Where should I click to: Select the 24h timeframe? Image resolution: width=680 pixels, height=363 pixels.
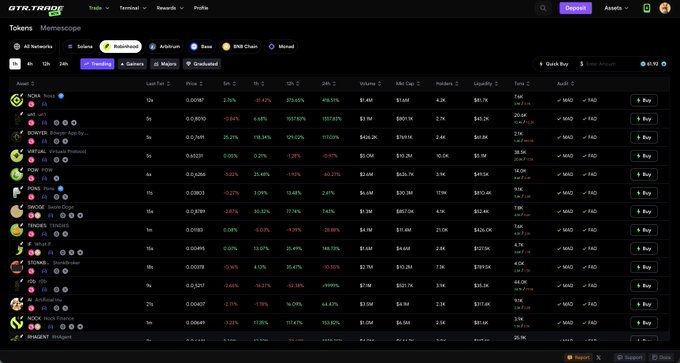click(x=64, y=64)
